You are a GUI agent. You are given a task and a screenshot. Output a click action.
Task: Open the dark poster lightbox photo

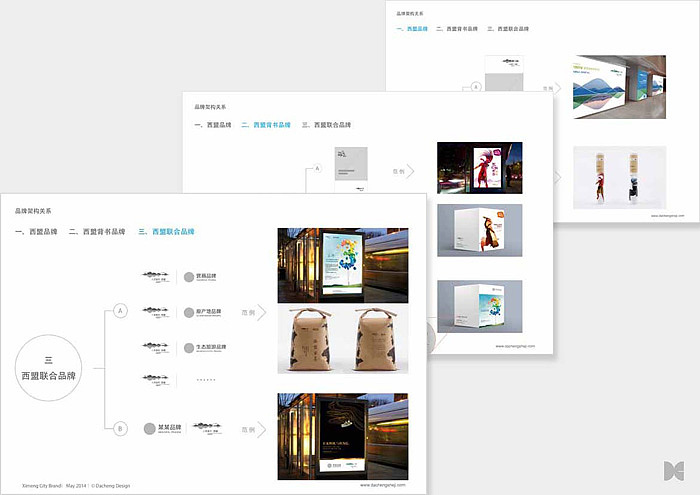click(x=343, y=437)
